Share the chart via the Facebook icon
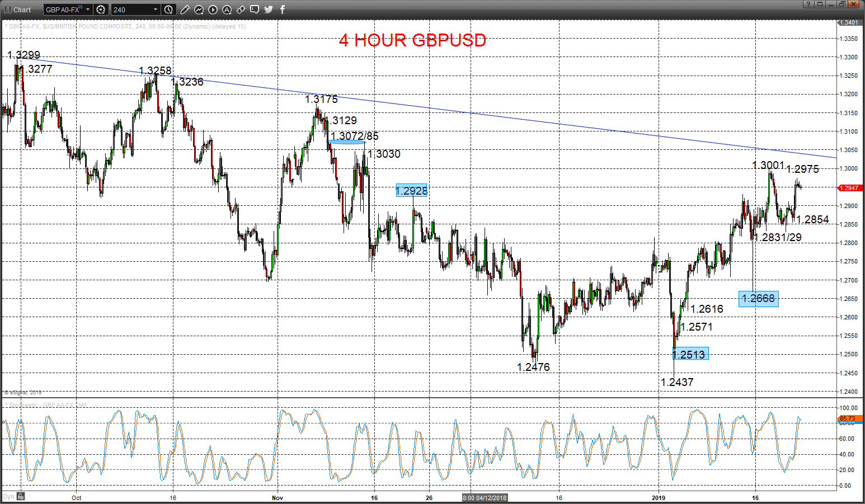 pyautogui.click(x=281, y=10)
